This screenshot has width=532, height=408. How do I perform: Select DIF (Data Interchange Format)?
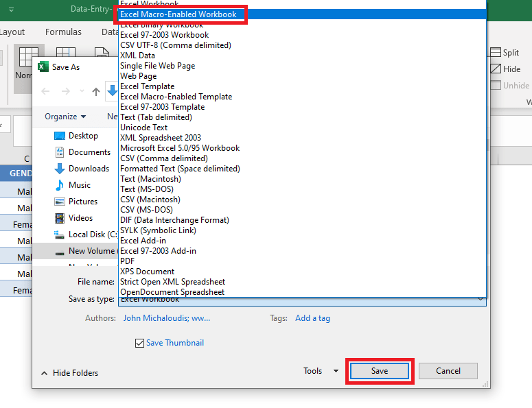[302, 220]
